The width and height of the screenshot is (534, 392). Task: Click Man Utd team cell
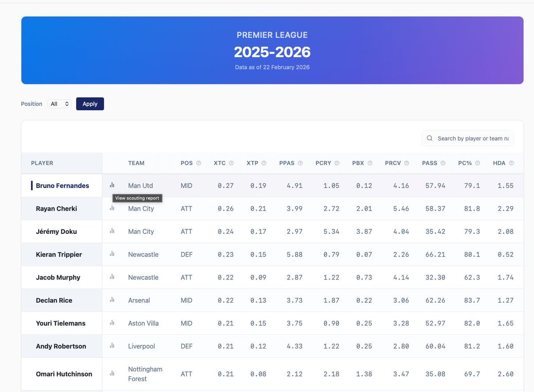pos(141,185)
